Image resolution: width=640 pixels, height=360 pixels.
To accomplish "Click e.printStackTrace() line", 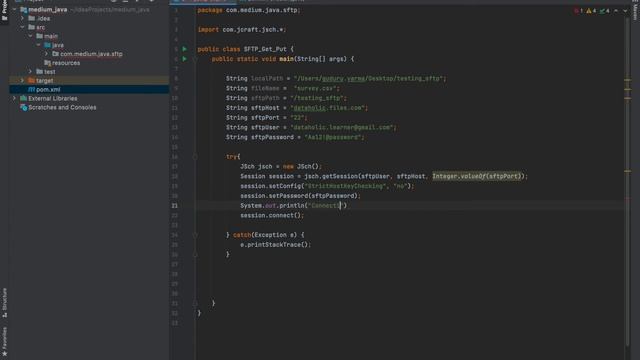I will tap(276, 245).
